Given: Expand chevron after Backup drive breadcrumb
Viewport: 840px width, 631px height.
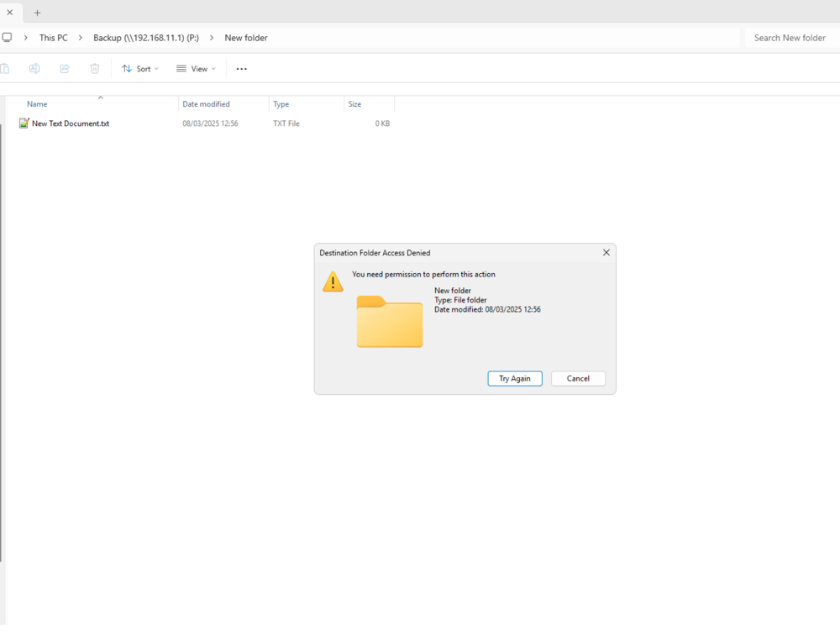Looking at the screenshot, I should pyautogui.click(x=212, y=38).
